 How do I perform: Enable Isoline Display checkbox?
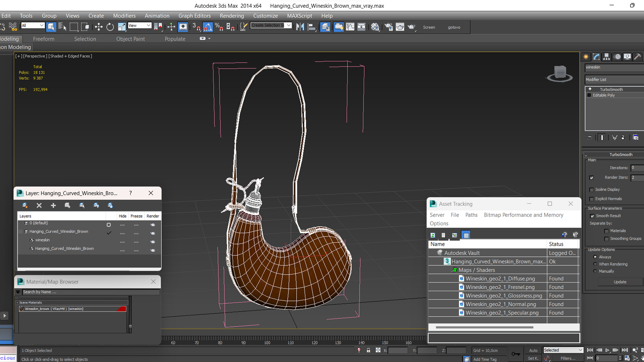click(592, 190)
